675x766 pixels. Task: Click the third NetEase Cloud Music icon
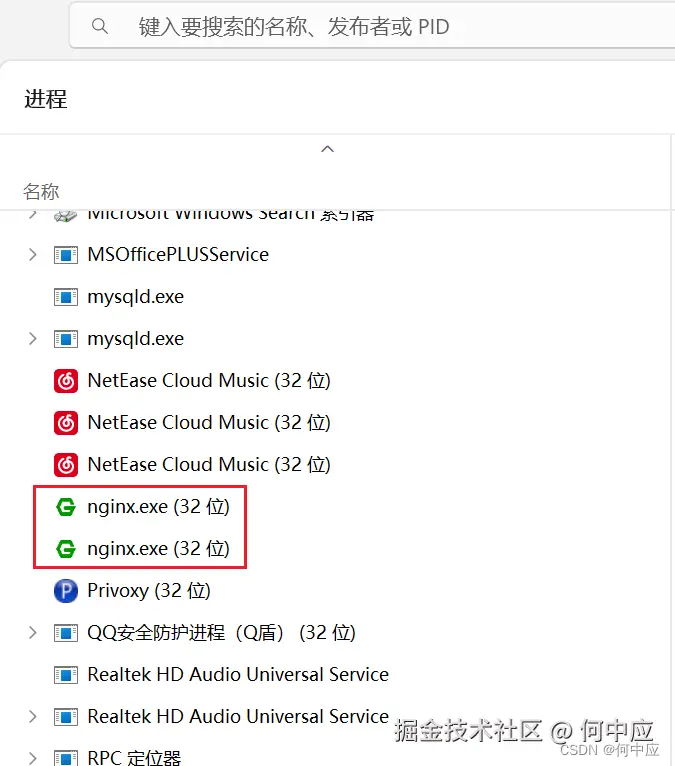(x=65, y=465)
